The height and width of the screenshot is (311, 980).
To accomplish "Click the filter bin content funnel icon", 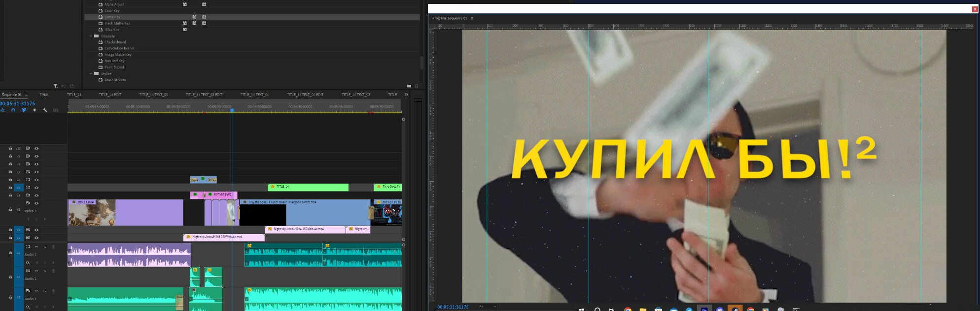I will 56,86.
